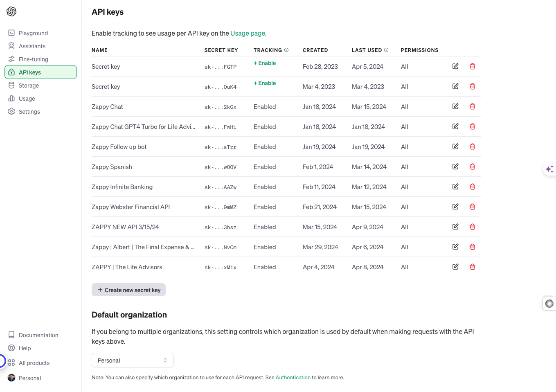556x392 pixels.
Task: Go to Assistants in the sidebar
Action: click(41, 46)
